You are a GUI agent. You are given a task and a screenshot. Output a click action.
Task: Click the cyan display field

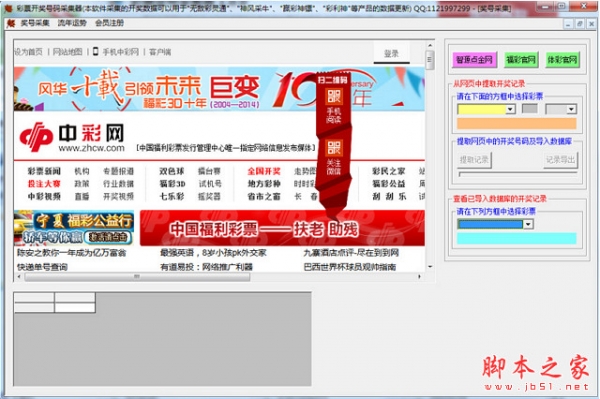coord(517,238)
